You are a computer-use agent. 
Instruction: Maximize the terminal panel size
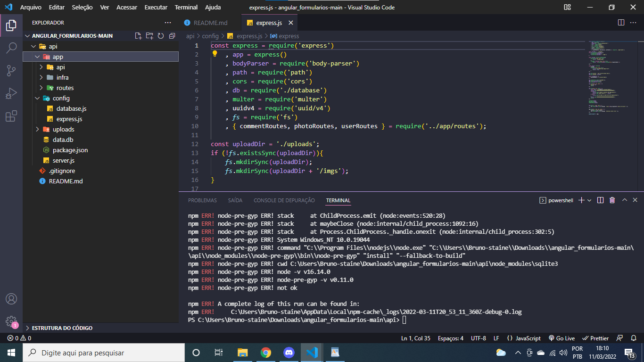pos(624,200)
